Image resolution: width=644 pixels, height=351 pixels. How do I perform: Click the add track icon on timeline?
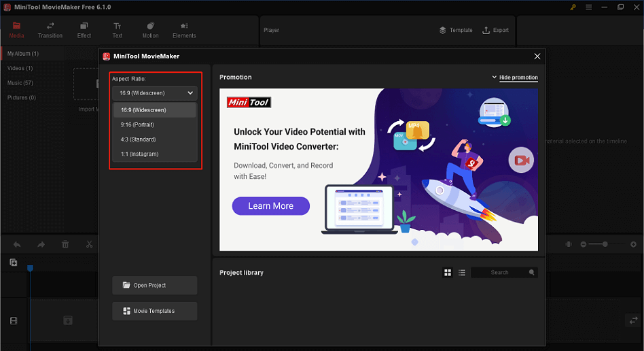pos(13,263)
